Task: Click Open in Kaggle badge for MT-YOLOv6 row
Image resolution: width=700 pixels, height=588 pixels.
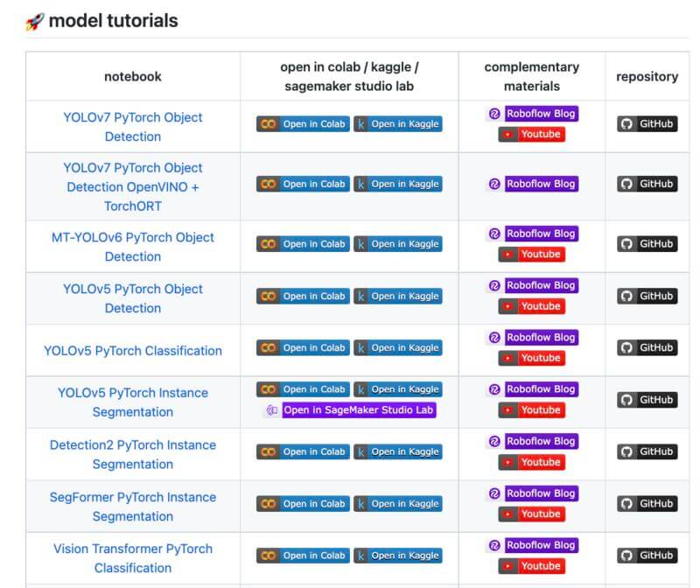Action: point(398,244)
